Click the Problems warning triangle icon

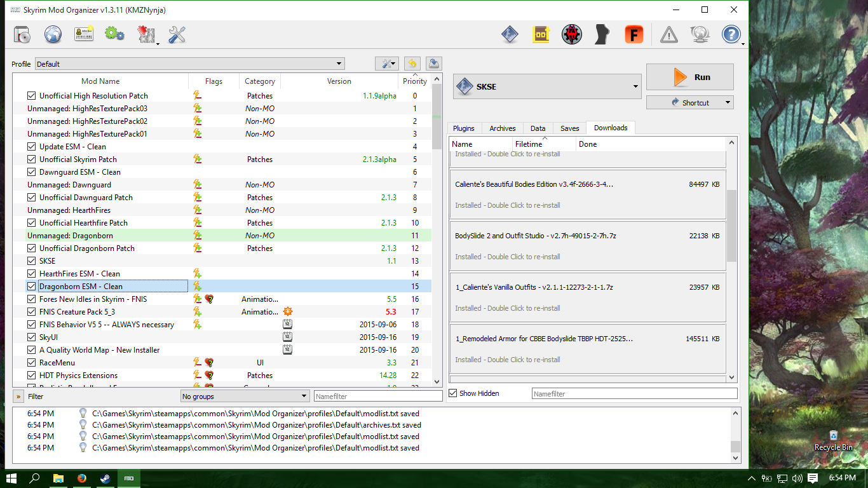tap(668, 34)
